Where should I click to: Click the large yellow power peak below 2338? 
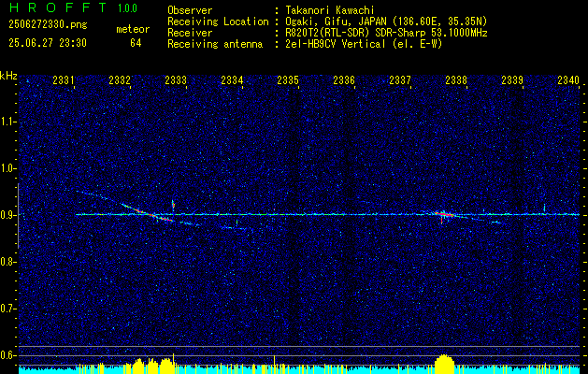click(x=444, y=364)
